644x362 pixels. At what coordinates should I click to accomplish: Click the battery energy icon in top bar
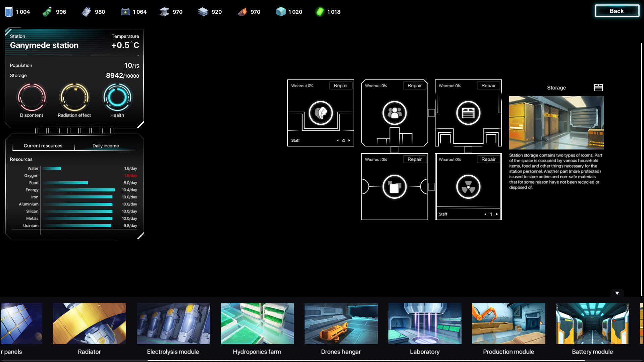click(126, 11)
